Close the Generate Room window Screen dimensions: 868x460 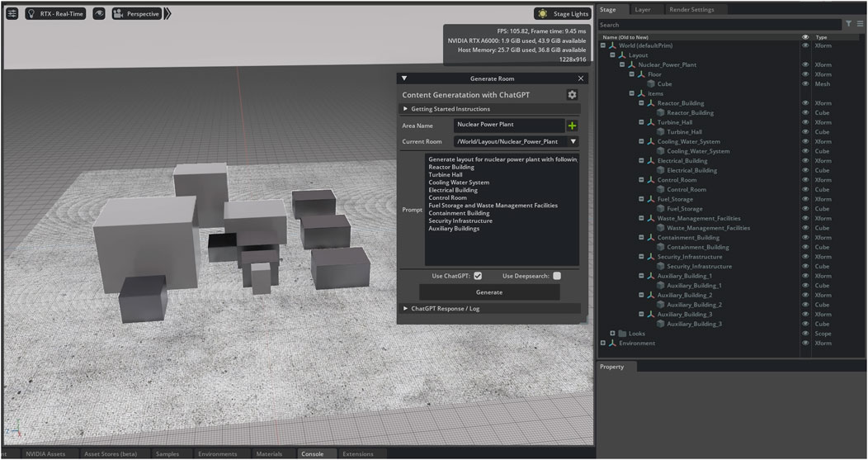tap(581, 78)
